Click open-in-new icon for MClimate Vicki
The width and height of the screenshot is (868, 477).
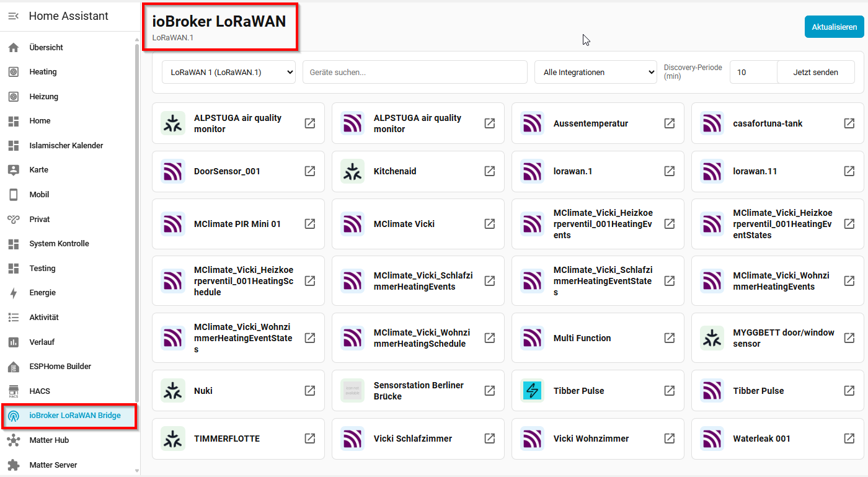(x=490, y=224)
